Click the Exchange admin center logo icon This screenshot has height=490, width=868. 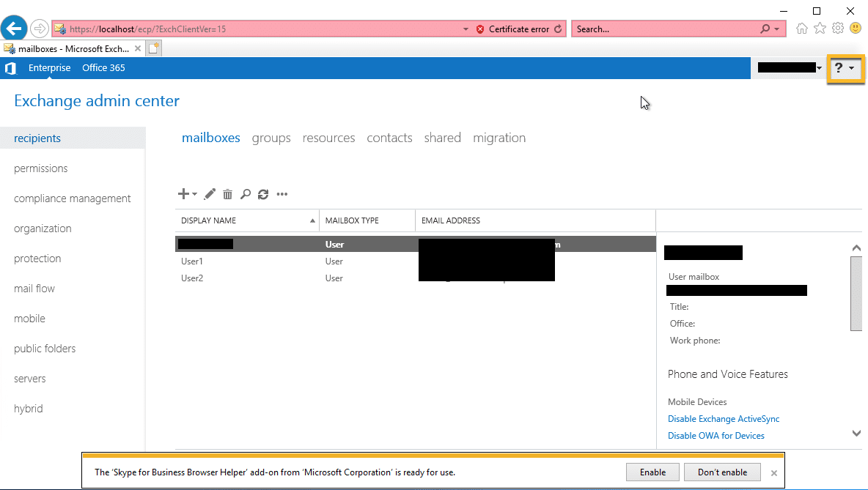(x=10, y=67)
